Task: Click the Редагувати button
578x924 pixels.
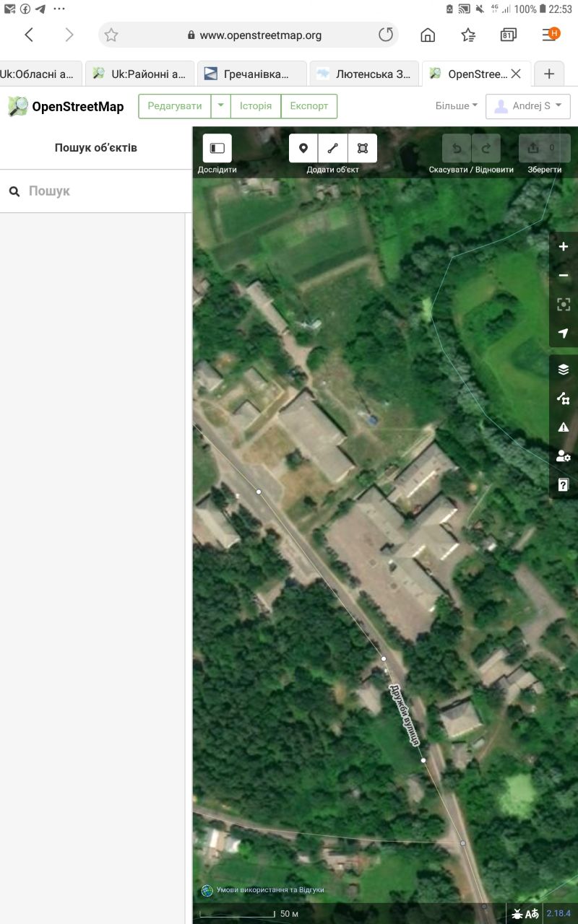Action: pos(175,106)
